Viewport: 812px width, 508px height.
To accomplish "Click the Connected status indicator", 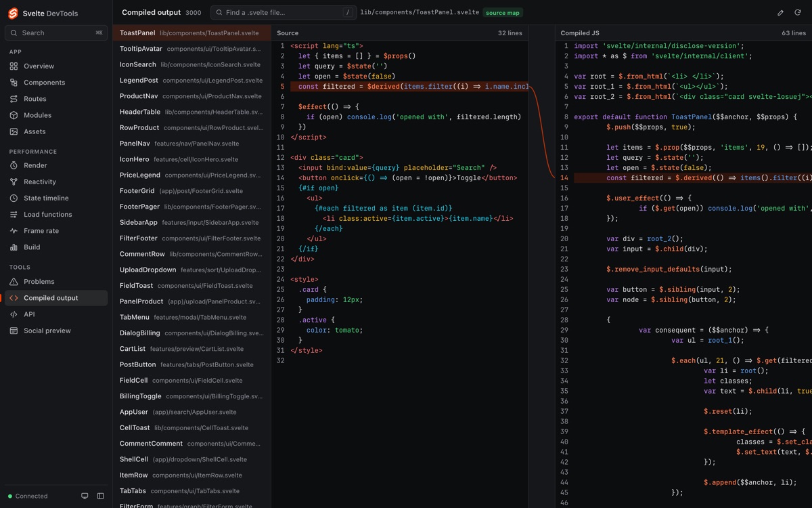I will click(28, 496).
